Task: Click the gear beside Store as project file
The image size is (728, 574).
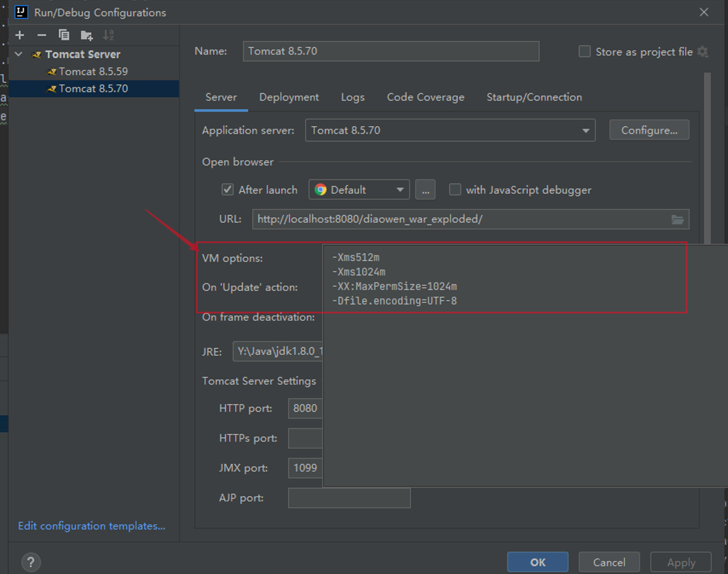Action: (x=703, y=52)
